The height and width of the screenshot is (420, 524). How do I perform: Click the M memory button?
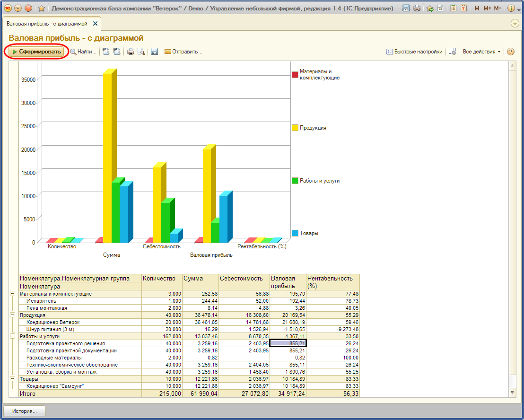click(477, 9)
